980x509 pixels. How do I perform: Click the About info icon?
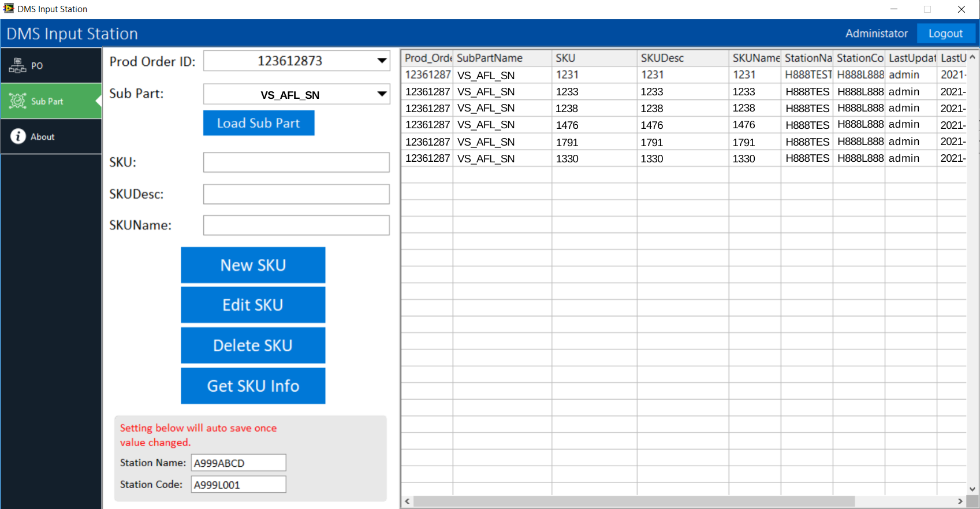18,136
